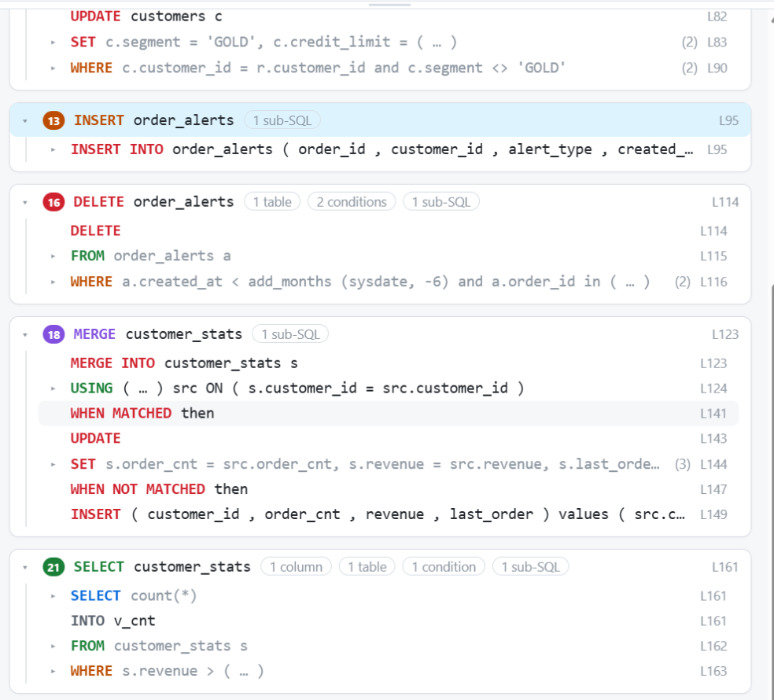
Task: Collapse the MERGE customer_stats card
Action: coord(25,335)
